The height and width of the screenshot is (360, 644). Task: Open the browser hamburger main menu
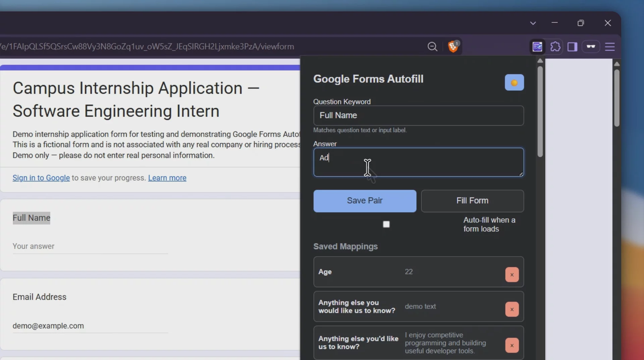click(x=610, y=47)
